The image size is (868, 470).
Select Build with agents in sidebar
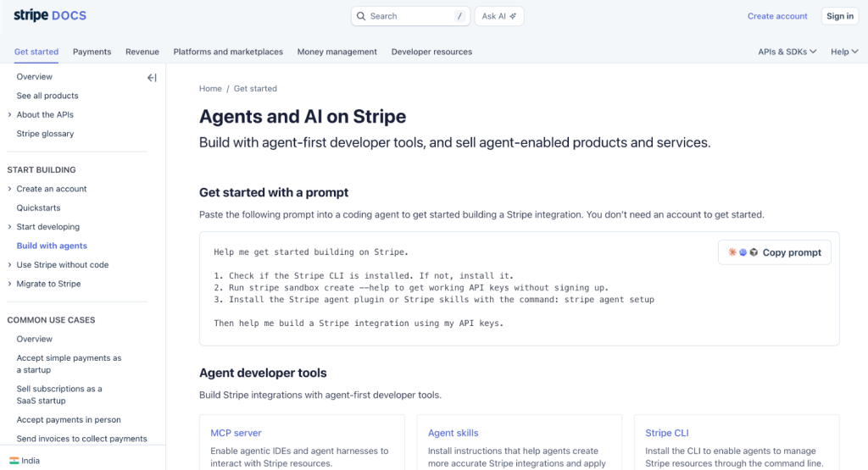click(52, 246)
